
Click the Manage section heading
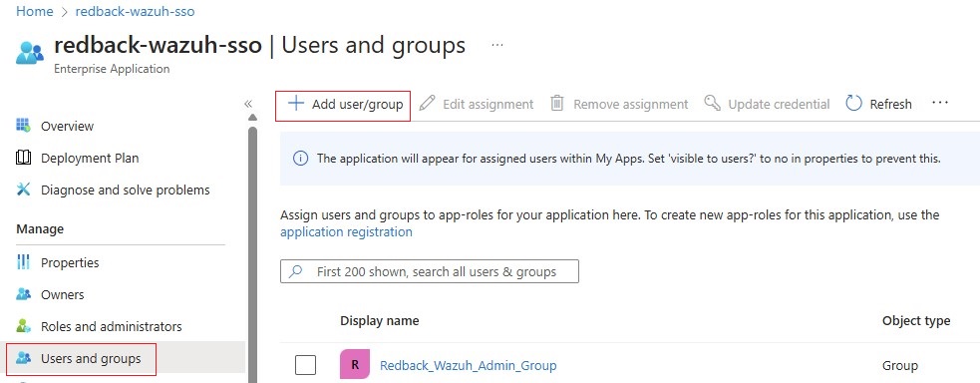pos(40,229)
